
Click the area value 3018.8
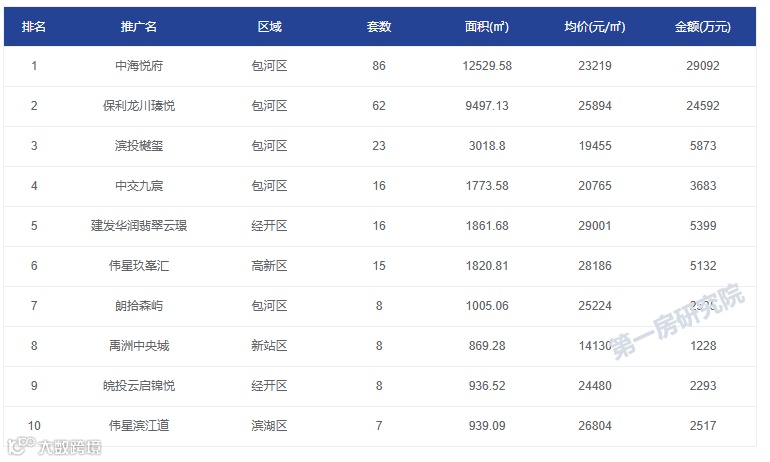click(x=487, y=146)
